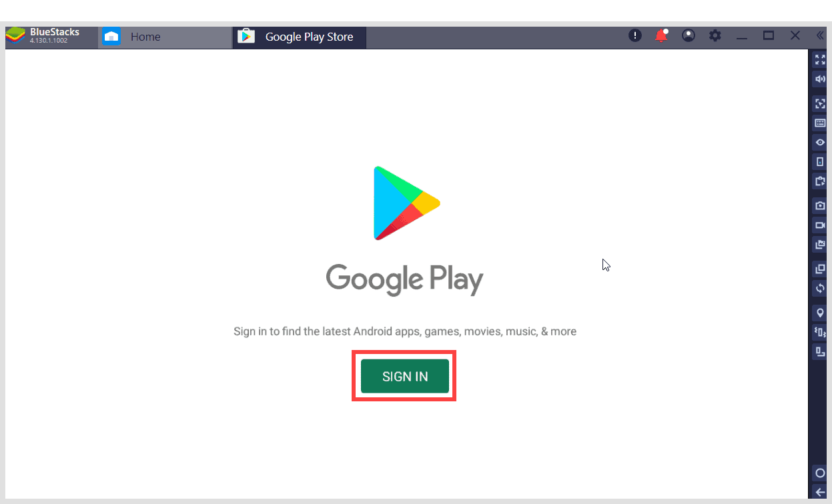Open the set location pin icon
The width and height of the screenshot is (832, 504).
pos(821,313)
